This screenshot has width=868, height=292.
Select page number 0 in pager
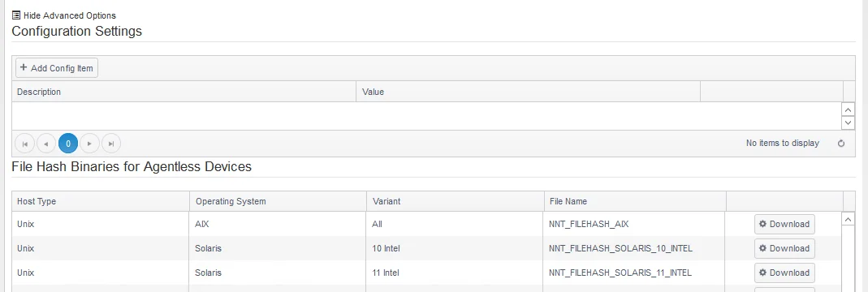[x=68, y=144]
